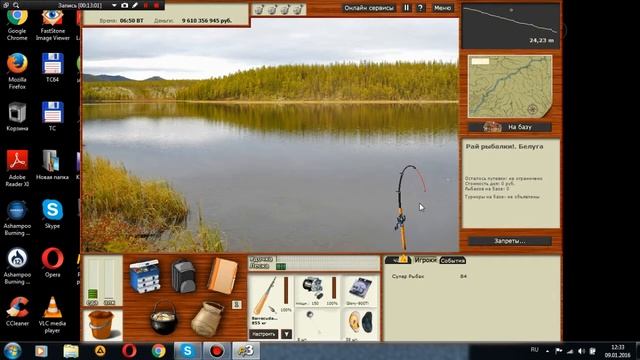Open Adobe Reader XI desktop shortcut

[17, 169]
